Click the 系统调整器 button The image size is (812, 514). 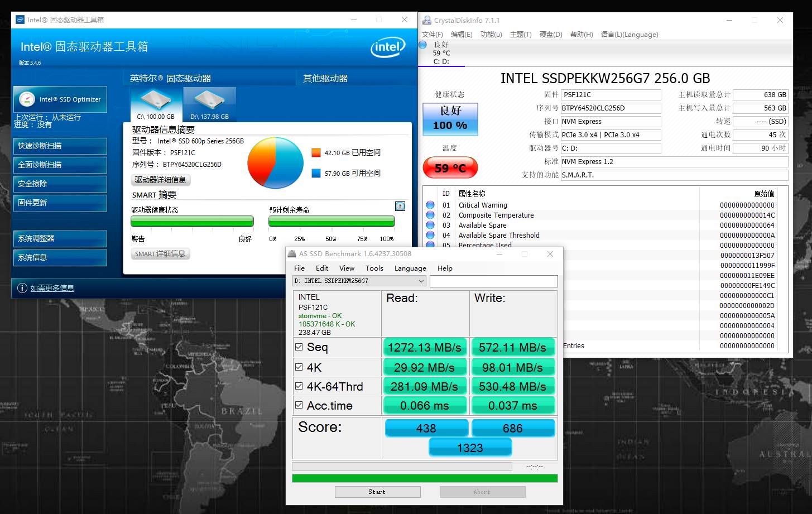click(60, 238)
